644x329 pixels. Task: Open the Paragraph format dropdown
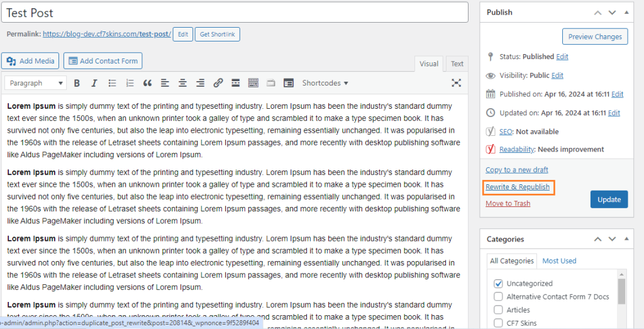[35, 83]
